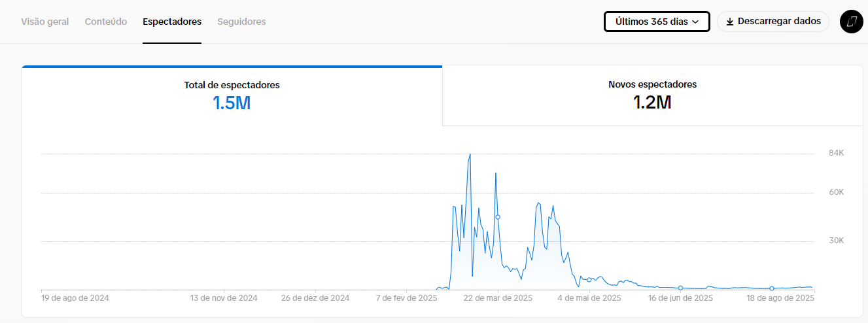Click chart marker near 18 de ago de 2025

pos(772,288)
